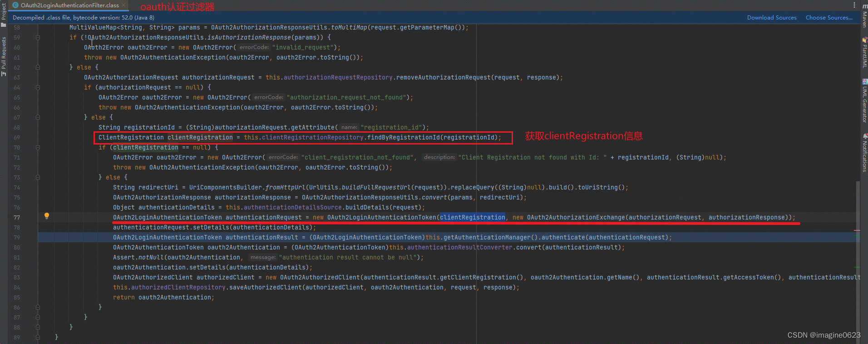The image size is (868, 344).
Task: Click the isAuthorizationResponse method call
Action: [x=249, y=37]
